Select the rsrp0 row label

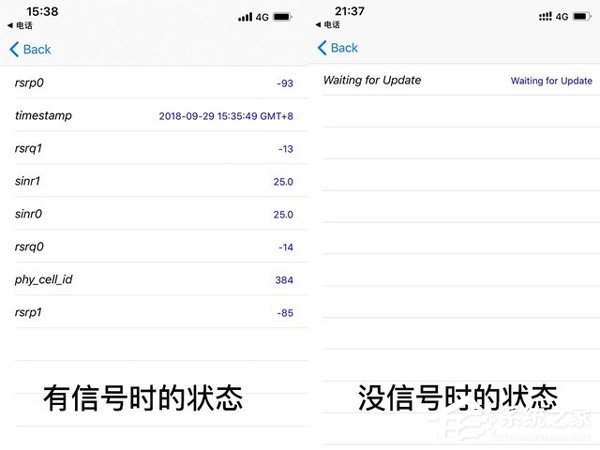29,83
